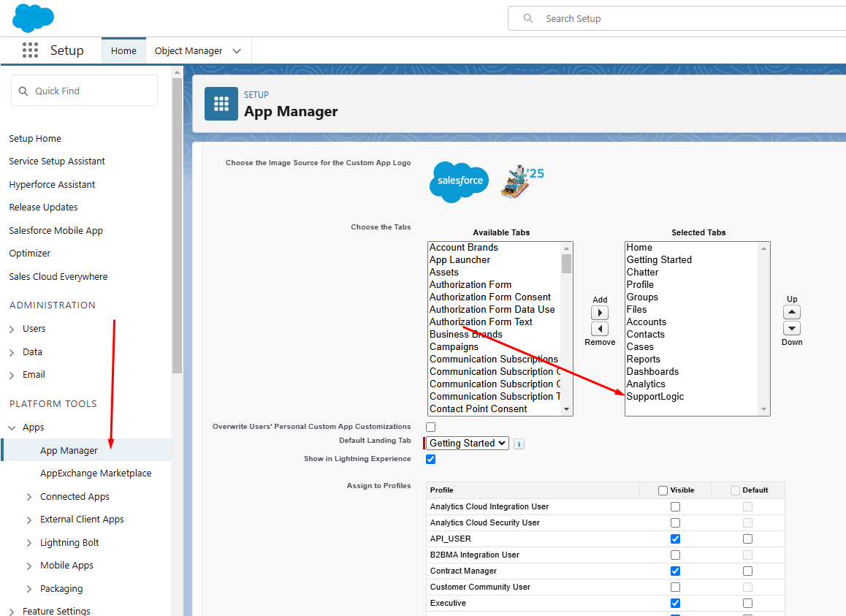Select Campaigns in Available Tabs

(454, 347)
